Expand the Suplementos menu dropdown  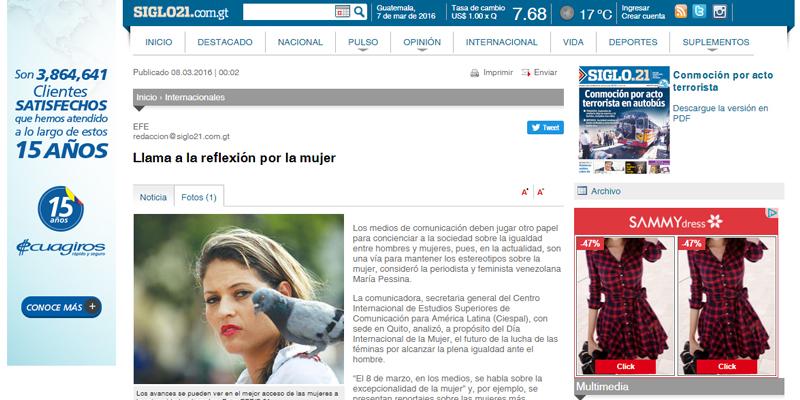(715, 42)
